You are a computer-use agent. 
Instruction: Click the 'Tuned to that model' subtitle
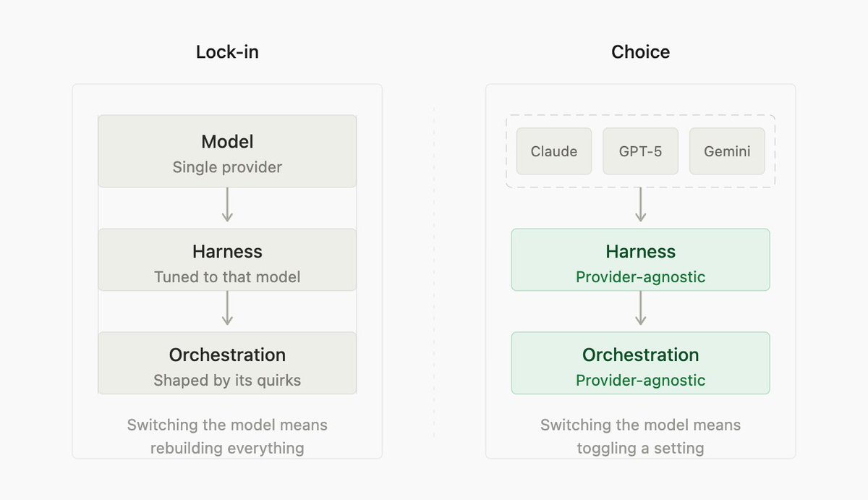227,277
